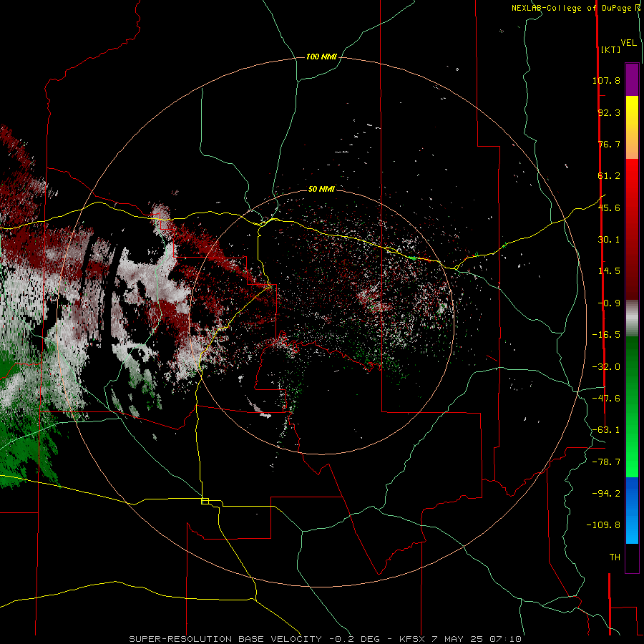
Task: Click the -63.1 velocity legend value
Action: [606, 430]
